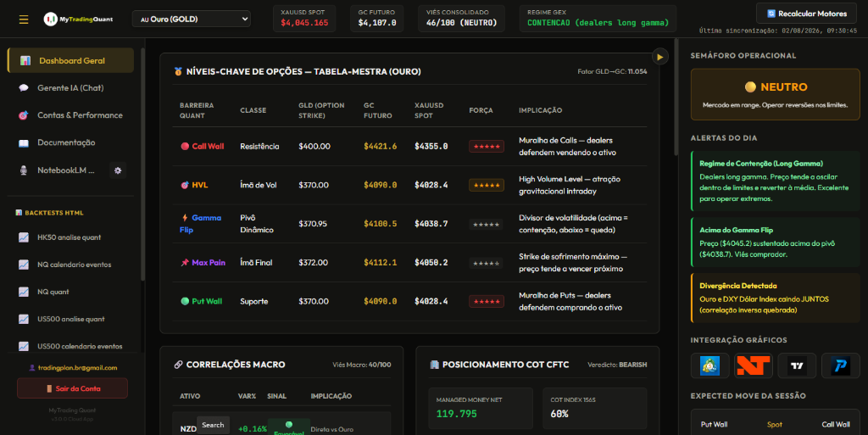The height and width of the screenshot is (435, 868).
Task: Open the NinjaTrader chart integration
Action: (x=754, y=365)
